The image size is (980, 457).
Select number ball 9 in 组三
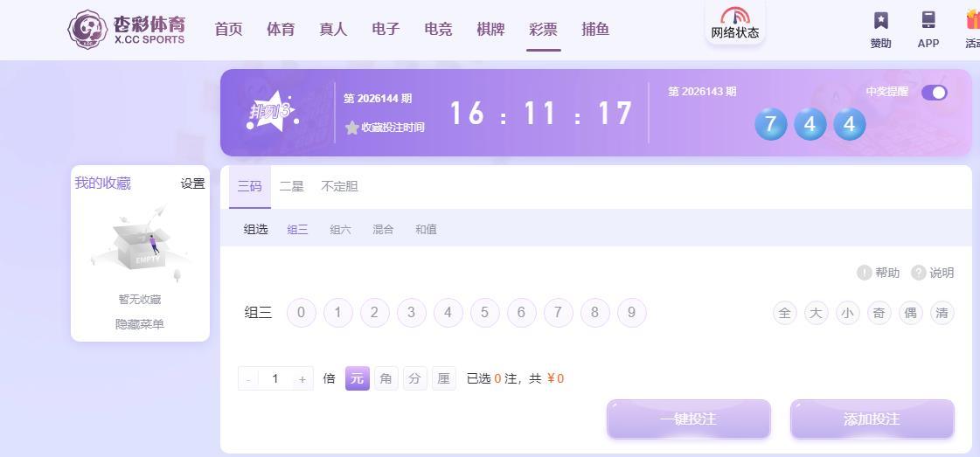632,313
